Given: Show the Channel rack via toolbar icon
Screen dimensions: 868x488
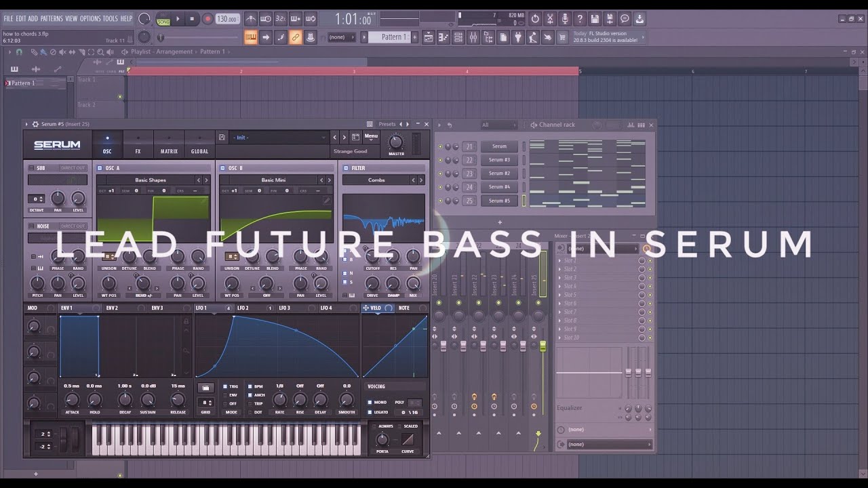Looking at the screenshot, I should tap(458, 37).
